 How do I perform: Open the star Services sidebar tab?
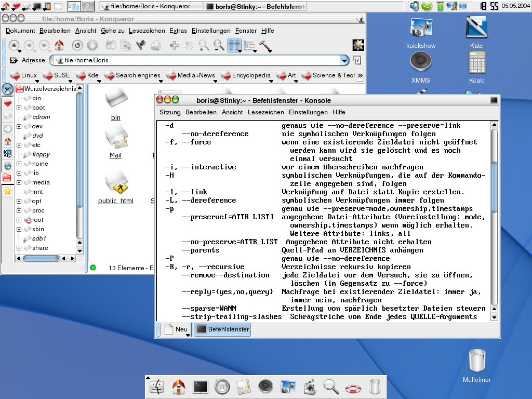point(8,191)
